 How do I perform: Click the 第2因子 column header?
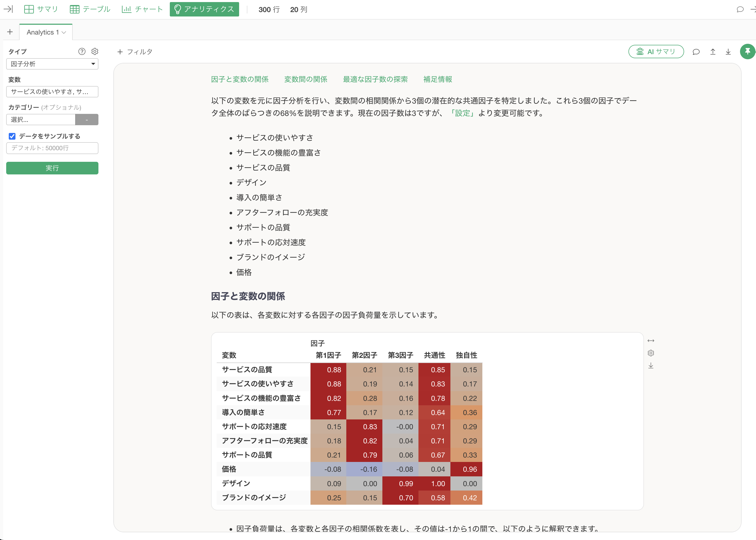365,355
